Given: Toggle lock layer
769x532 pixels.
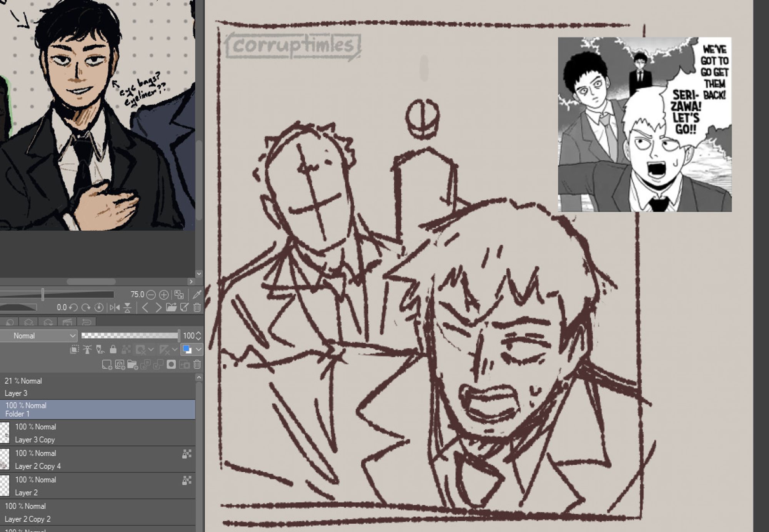Looking at the screenshot, I should (x=113, y=349).
